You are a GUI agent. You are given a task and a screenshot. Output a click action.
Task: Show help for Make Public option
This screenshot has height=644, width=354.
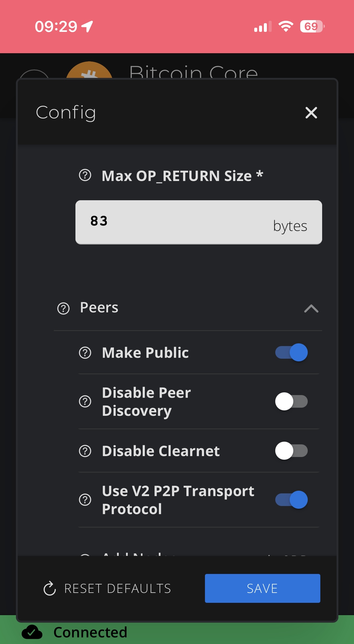click(x=85, y=353)
